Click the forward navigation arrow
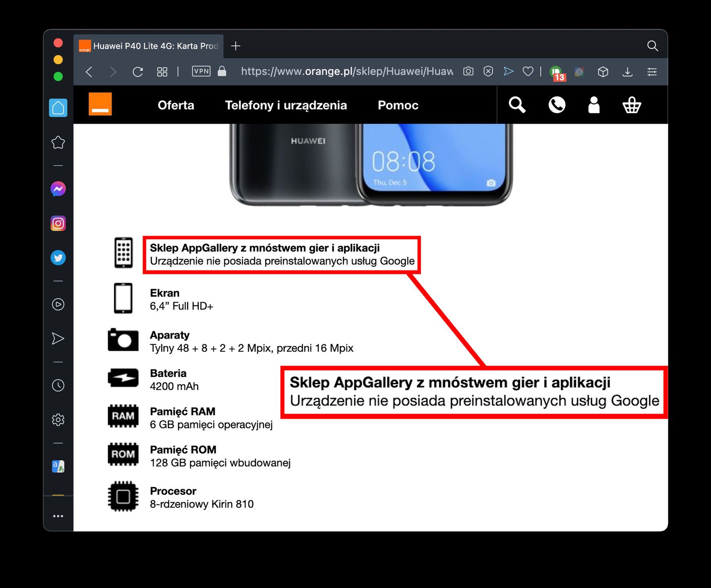The image size is (711, 588). (x=113, y=72)
